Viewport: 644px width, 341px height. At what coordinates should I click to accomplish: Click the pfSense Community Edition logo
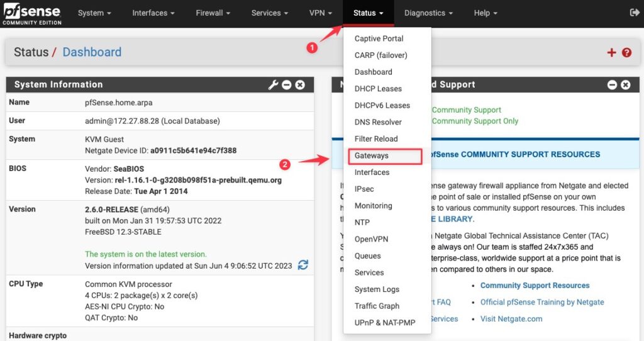click(x=32, y=14)
